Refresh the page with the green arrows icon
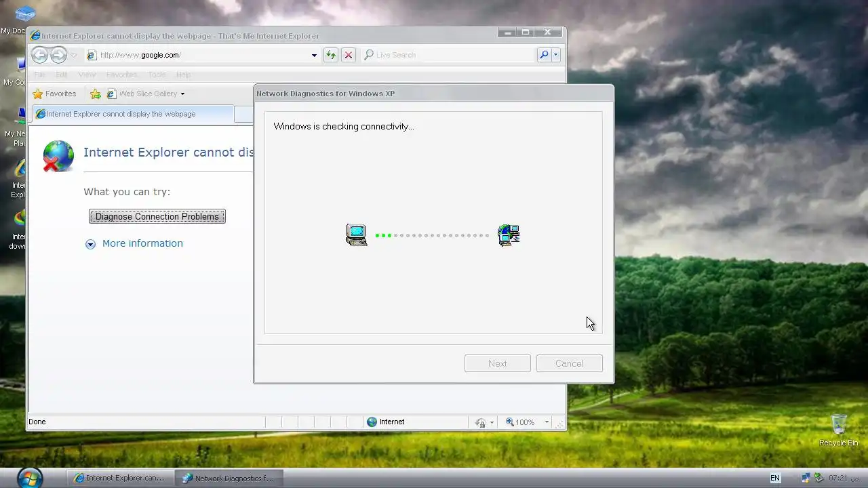The width and height of the screenshot is (868, 488). pos(330,55)
